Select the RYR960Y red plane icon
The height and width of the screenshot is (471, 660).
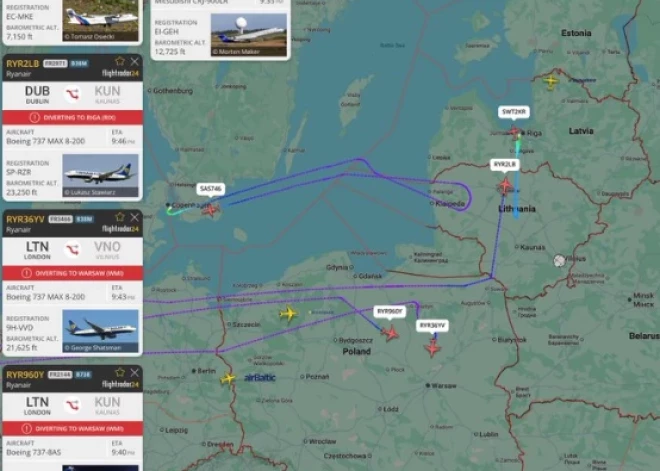coord(390,333)
